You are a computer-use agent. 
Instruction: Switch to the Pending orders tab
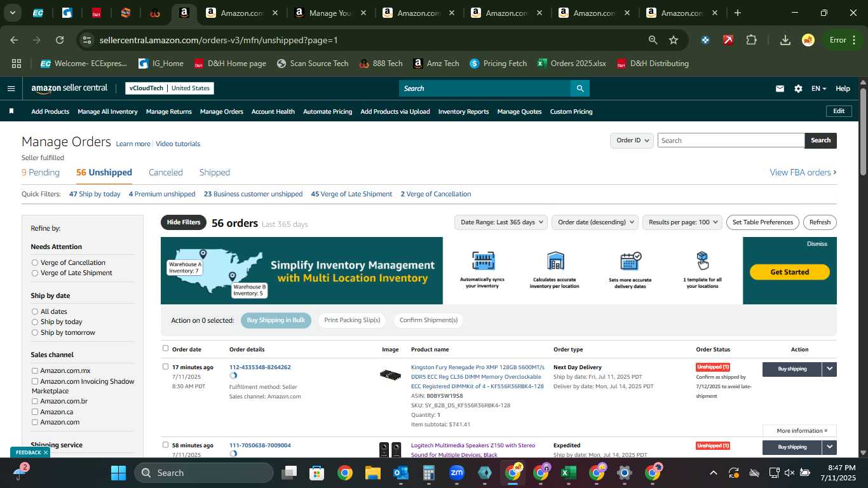click(41, 172)
